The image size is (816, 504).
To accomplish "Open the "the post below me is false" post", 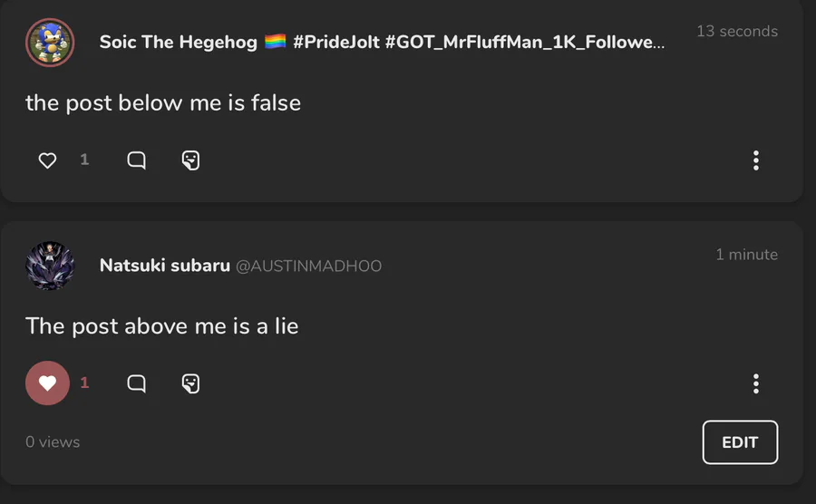I will [163, 102].
